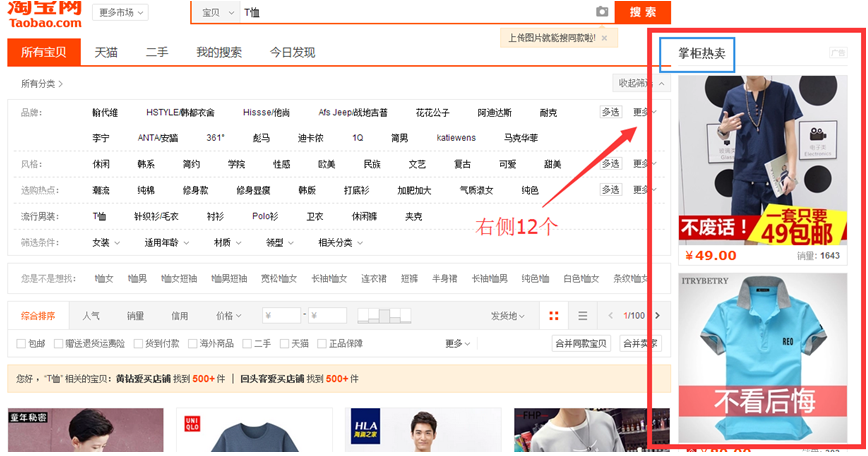Click the Taobao logo
868x456 pixels.
pos(45,14)
